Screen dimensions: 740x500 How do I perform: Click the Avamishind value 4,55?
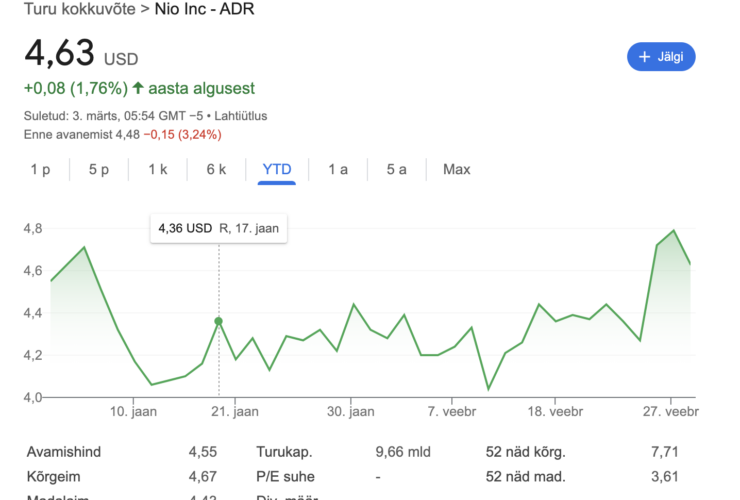tap(203, 452)
